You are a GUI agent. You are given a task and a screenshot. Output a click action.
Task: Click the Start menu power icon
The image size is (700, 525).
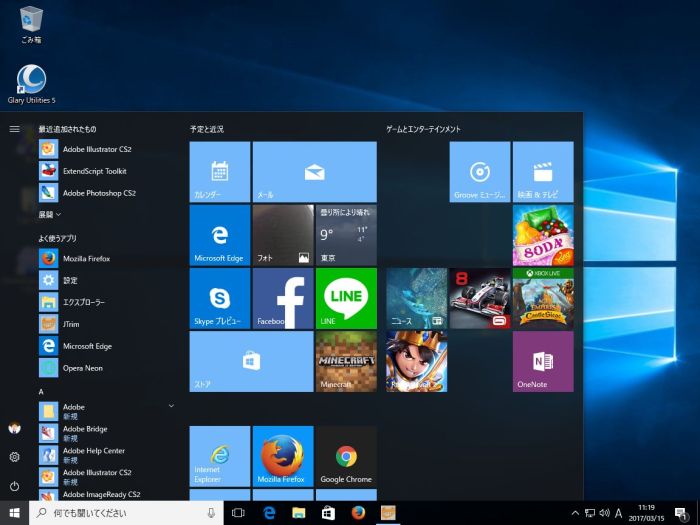(x=14, y=486)
